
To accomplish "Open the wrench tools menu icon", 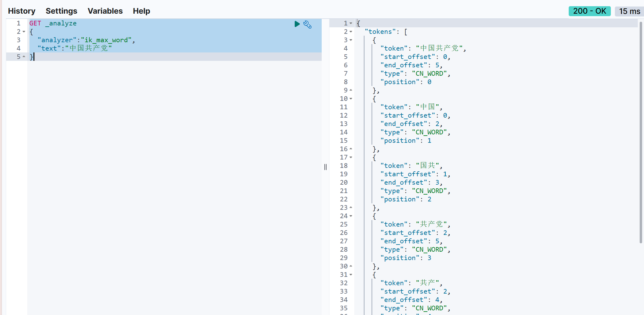I will [307, 25].
